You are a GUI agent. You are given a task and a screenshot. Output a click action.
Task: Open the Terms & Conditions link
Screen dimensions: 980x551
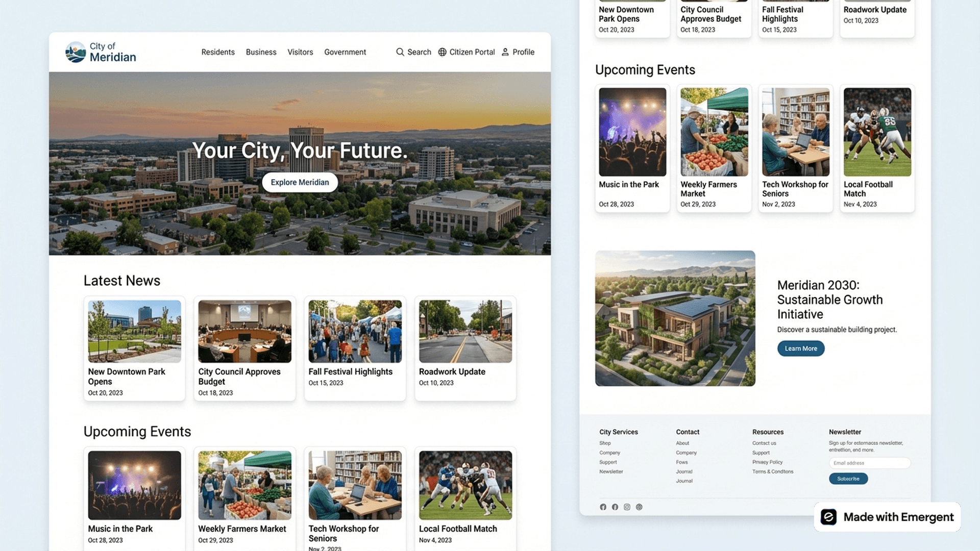[x=773, y=471]
